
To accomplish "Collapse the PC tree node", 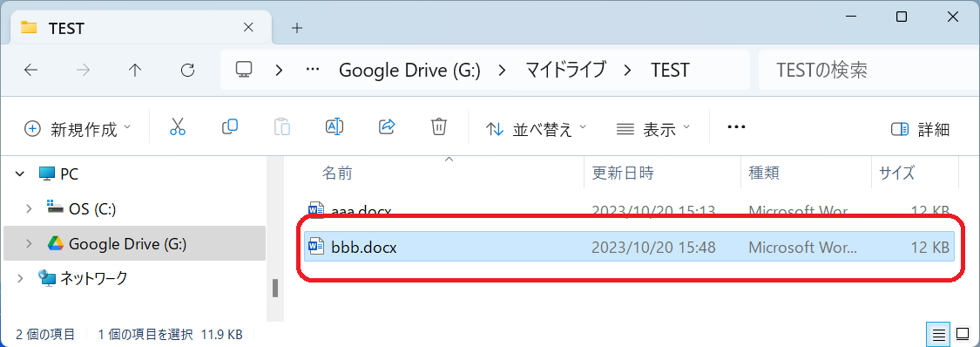I will [x=20, y=173].
